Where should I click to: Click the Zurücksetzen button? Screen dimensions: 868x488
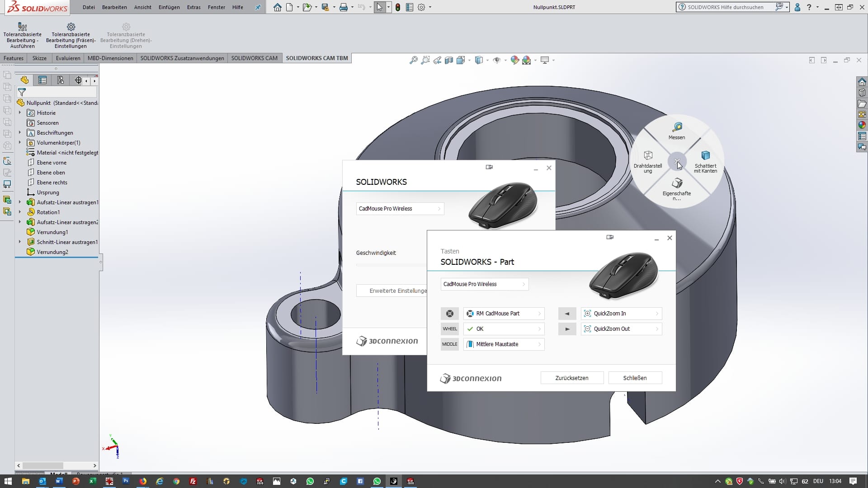572,378
